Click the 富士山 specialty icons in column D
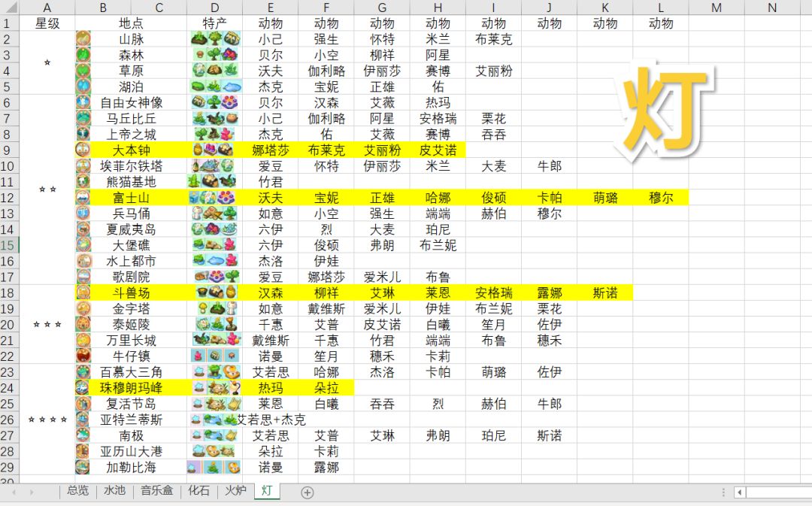The width and height of the screenshot is (812, 506). point(212,197)
